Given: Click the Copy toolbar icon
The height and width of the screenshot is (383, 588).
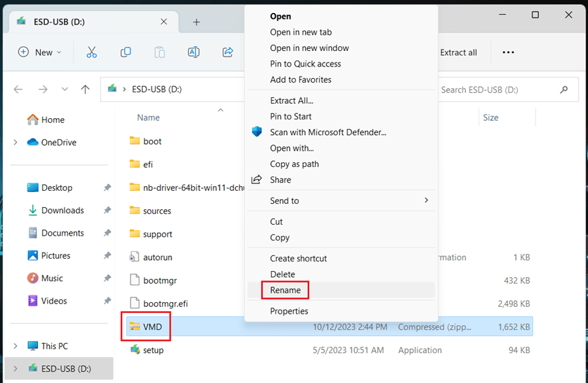Looking at the screenshot, I should click(x=126, y=52).
